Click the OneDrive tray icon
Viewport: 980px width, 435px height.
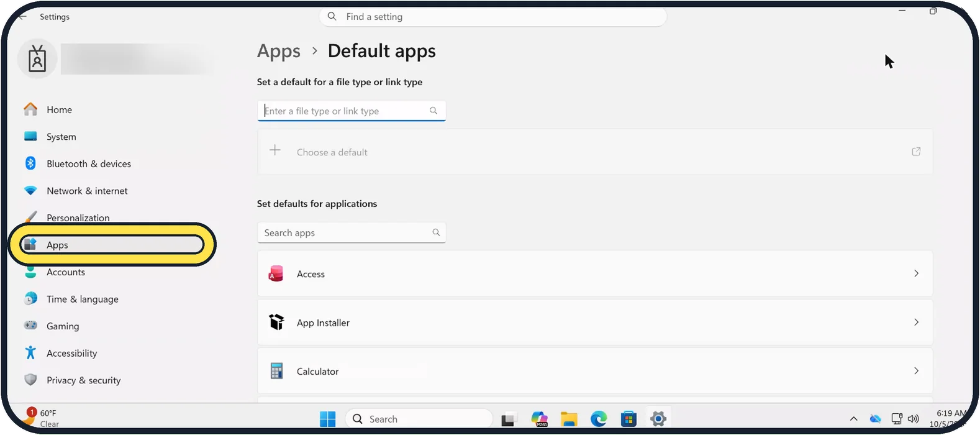[x=875, y=419]
